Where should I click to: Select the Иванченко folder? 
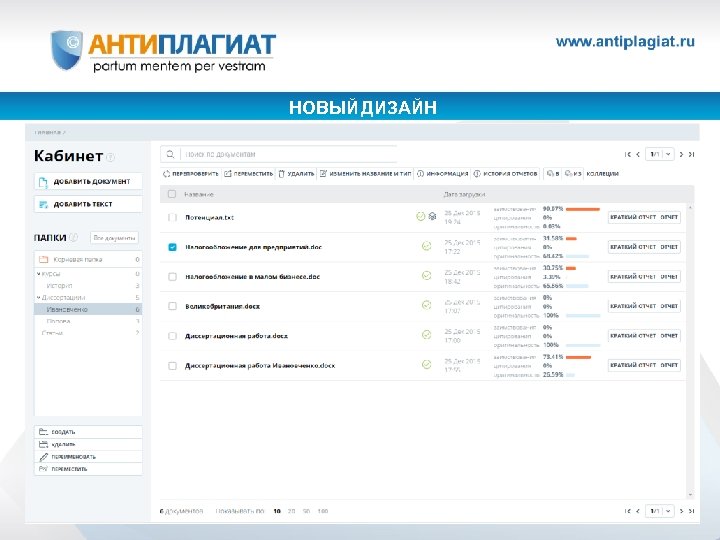tap(88, 309)
